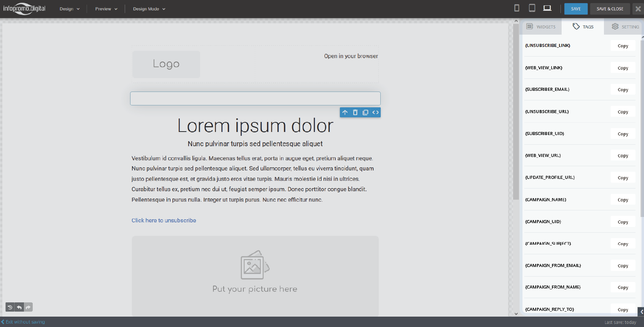Click canvas scrollbar up arrow
The image size is (644, 327).
coord(516,21)
